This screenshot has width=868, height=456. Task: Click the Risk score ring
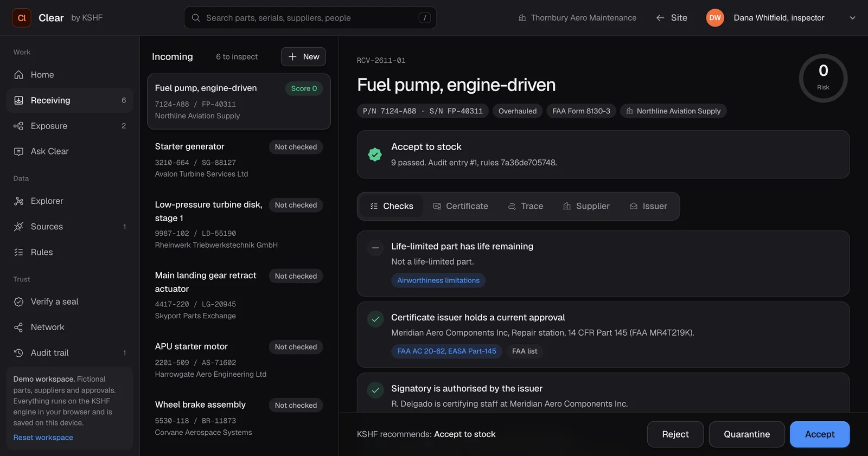click(x=823, y=78)
